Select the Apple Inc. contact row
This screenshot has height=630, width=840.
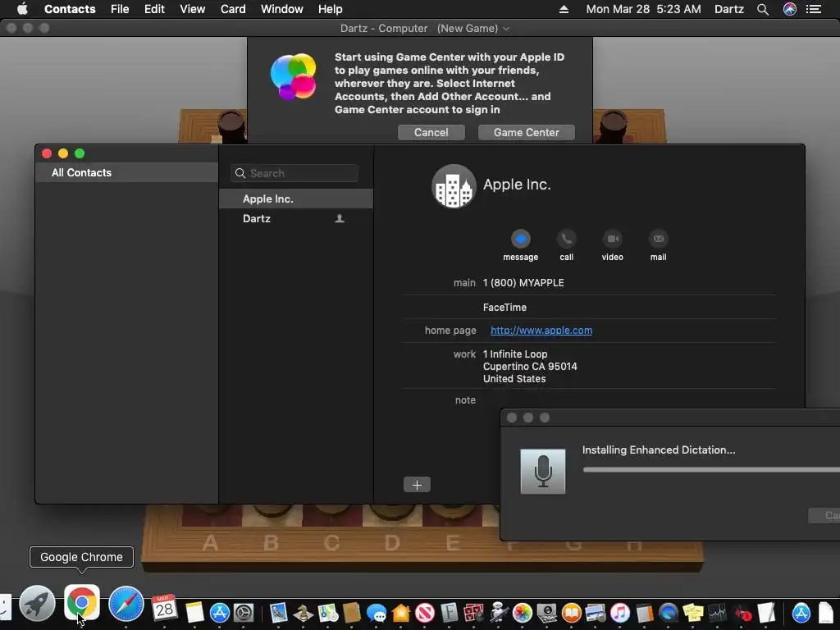[x=295, y=199]
